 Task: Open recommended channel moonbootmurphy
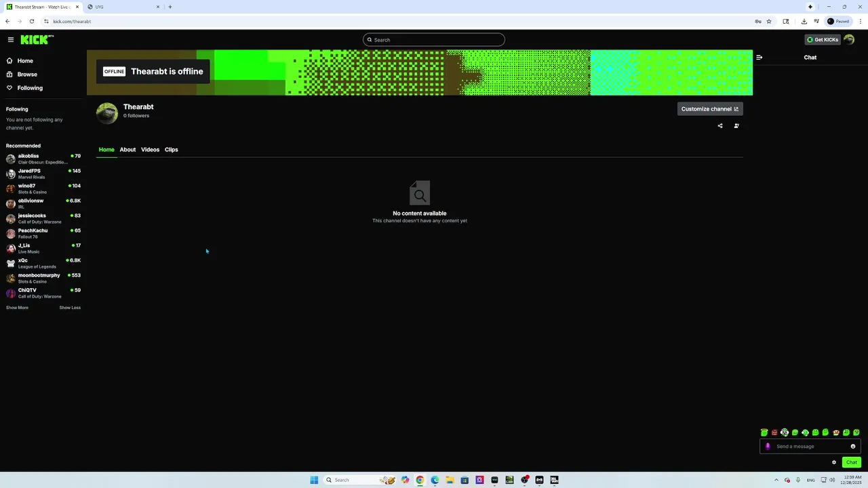click(x=43, y=279)
